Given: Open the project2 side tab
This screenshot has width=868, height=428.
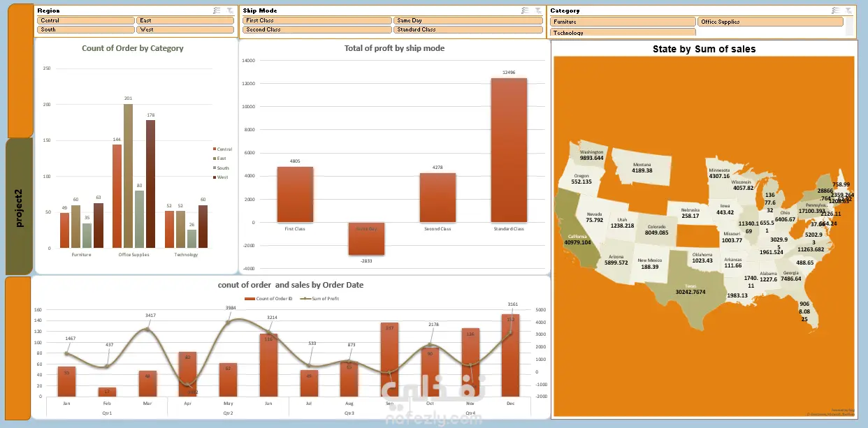Looking at the screenshot, I should click(x=19, y=206).
